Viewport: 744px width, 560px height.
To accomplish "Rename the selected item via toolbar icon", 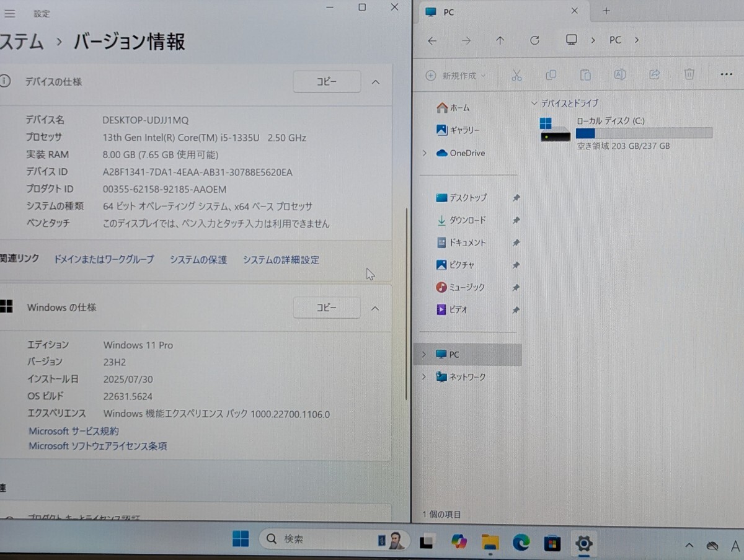I will tap(619, 74).
